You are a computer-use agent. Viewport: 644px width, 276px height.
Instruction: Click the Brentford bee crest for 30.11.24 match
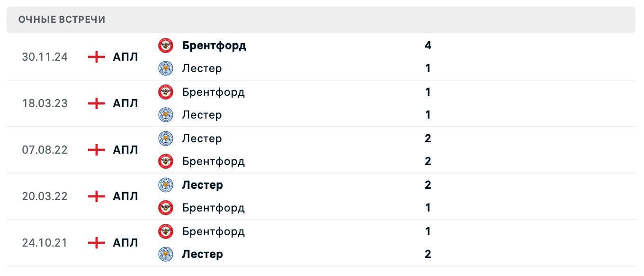[166, 46]
